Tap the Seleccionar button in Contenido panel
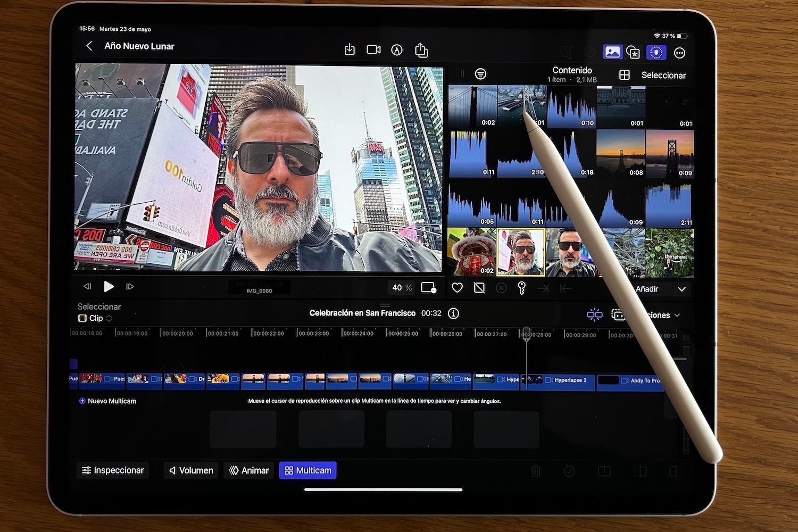798x532 pixels. coord(664,75)
